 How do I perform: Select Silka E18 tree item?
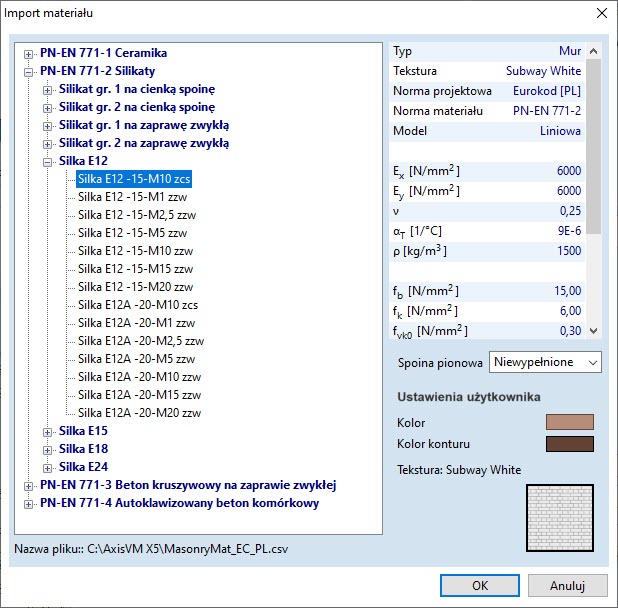click(x=83, y=449)
